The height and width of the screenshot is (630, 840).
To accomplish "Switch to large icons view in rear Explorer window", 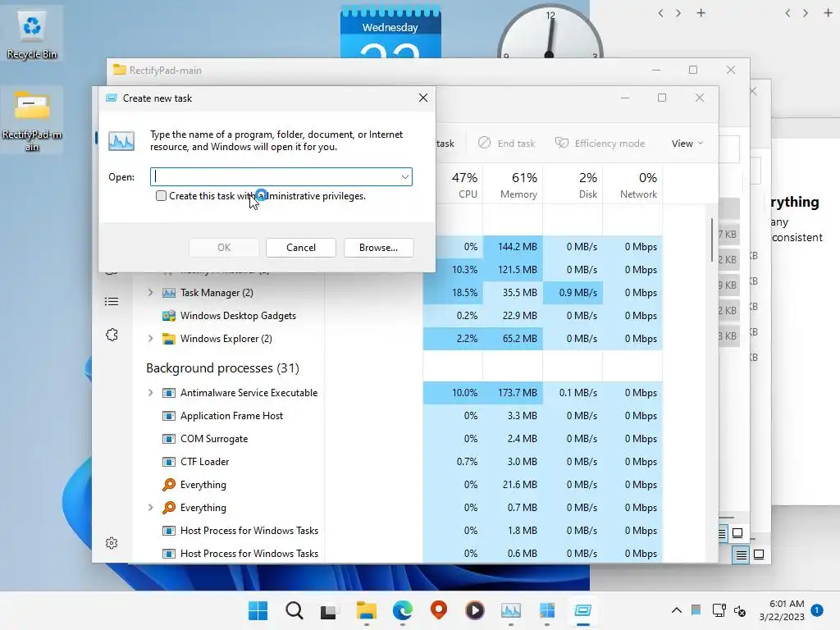I will [x=759, y=555].
